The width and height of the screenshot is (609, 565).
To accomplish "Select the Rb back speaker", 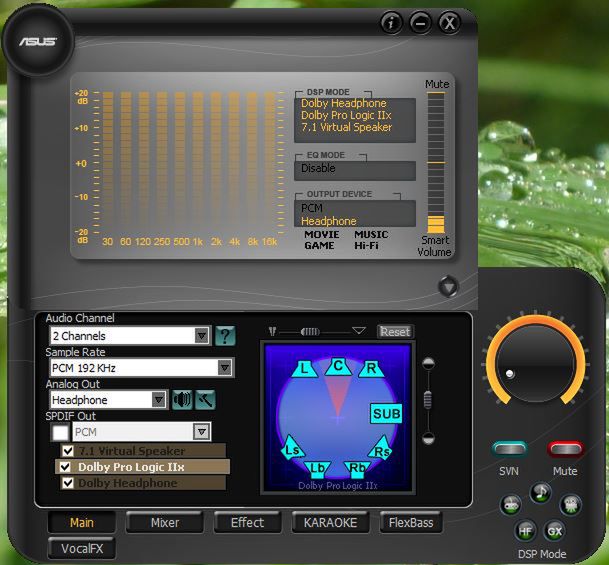I will click(357, 468).
